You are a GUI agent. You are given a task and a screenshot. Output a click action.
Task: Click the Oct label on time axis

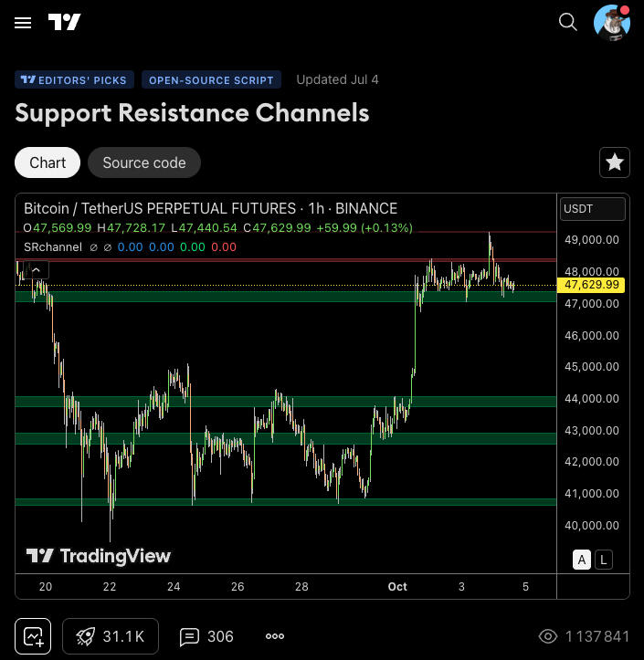(397, 586)
